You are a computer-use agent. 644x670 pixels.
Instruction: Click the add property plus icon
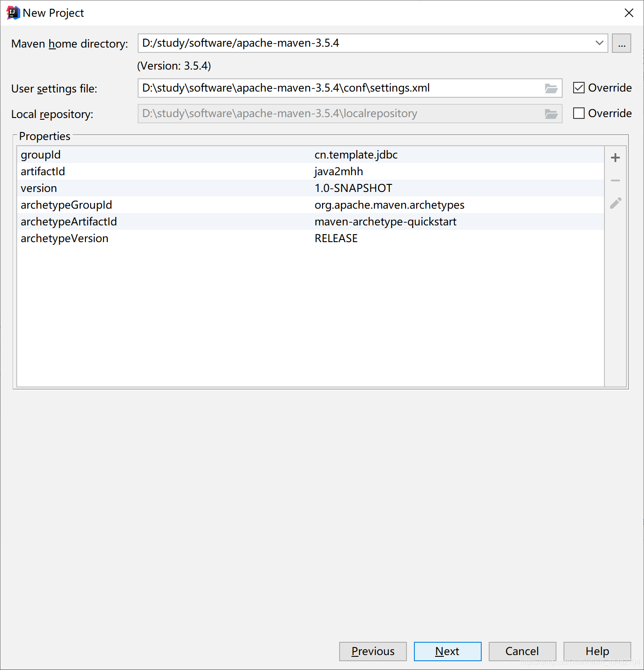click(615, 158)
